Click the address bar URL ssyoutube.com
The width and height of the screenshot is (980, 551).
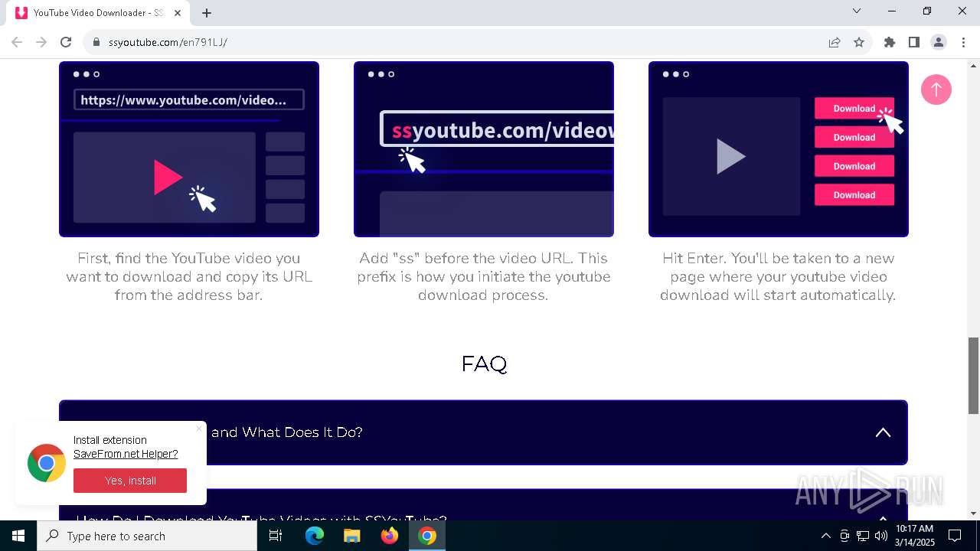pos(168,42)
